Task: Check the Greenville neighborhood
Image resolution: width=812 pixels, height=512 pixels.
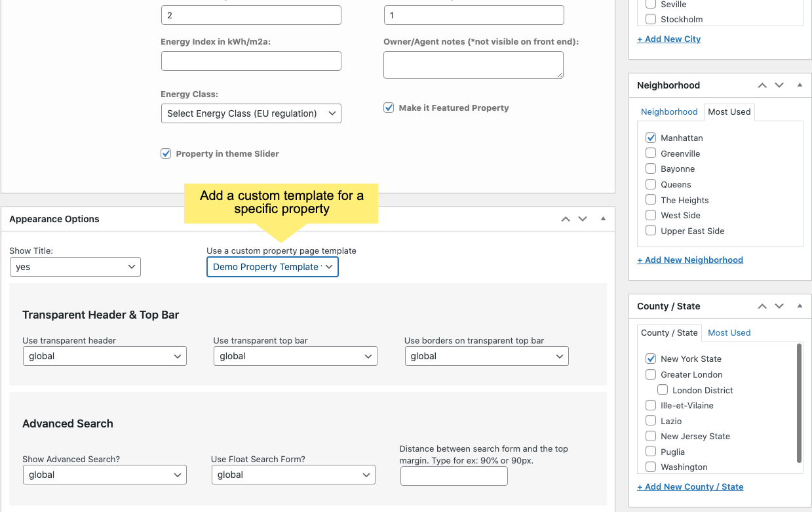Action: (x=651, y=153)
